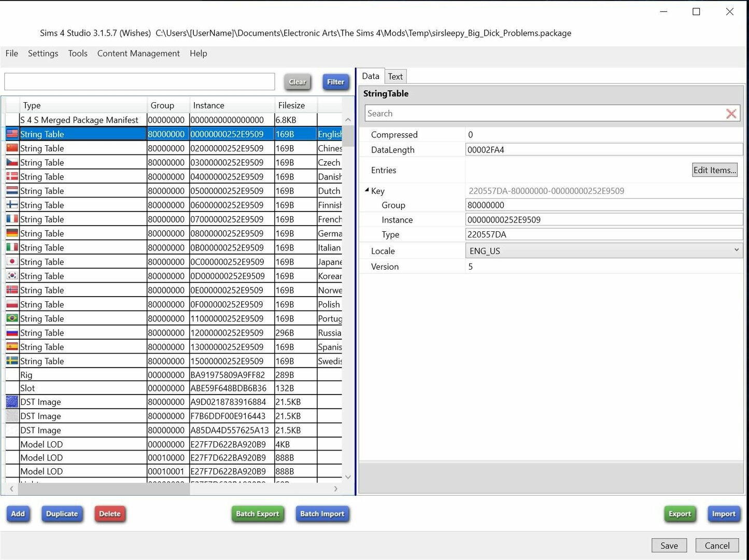The image size is (749, 560).
Task: Select the Italian flag icon
Action: click(12, 247)
